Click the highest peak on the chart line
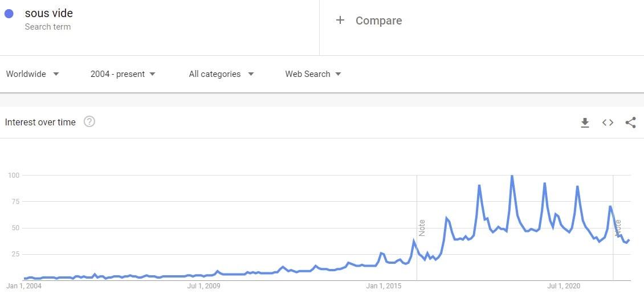The width and height of the screenshot is (644, 306). pos(512,176)
